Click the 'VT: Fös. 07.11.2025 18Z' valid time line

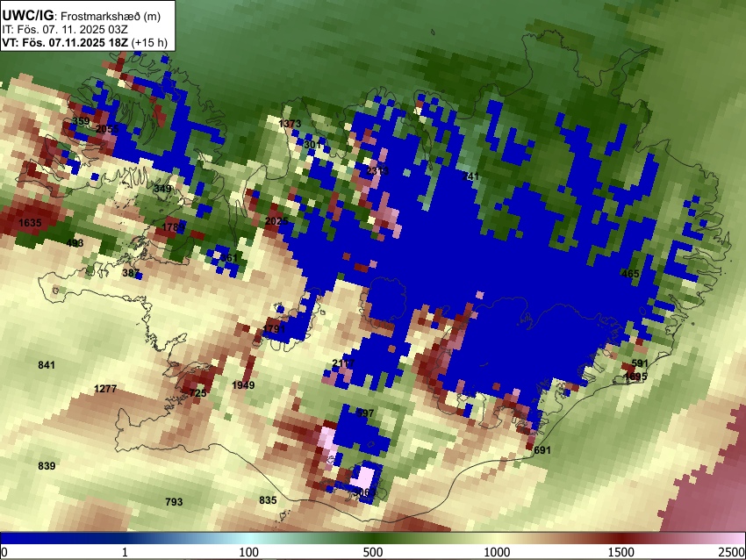coord(65,42)
